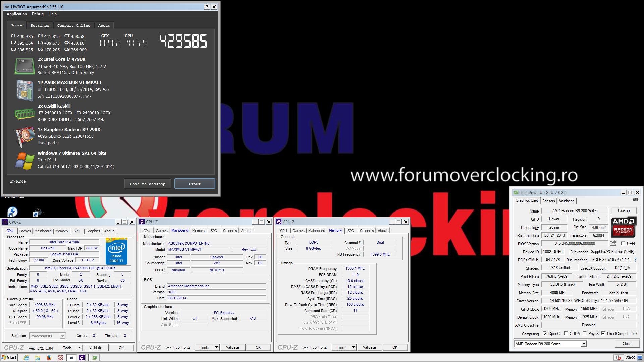Select the purple CPU-Z taskbar button
Screen dimensions: 644x362
tap(82, 358)
